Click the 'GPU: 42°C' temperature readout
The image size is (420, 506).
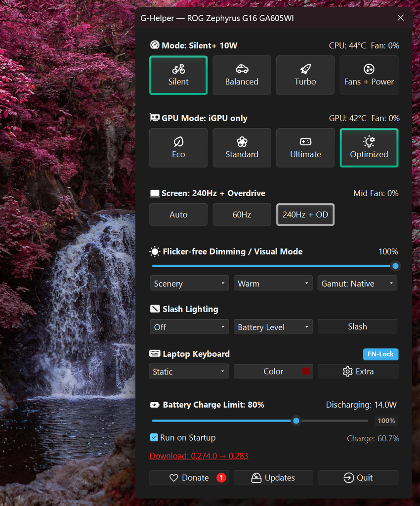pos(347,118)
